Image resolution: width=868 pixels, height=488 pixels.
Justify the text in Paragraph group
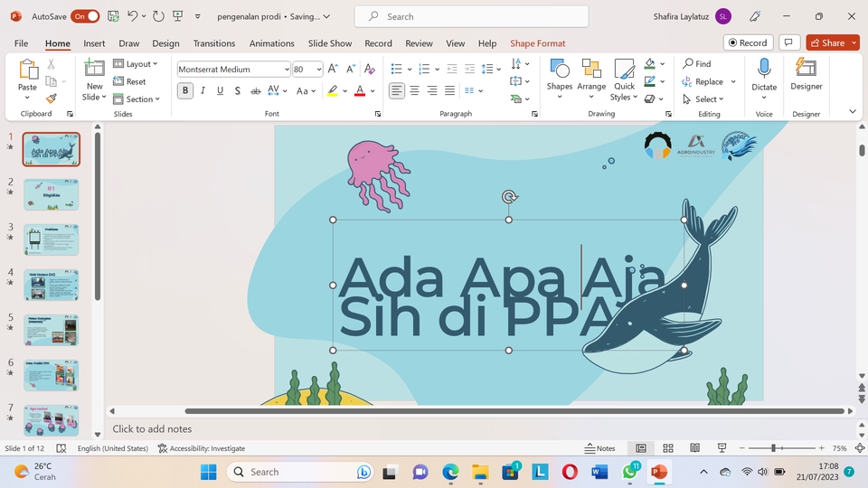(x=449, y=90)
